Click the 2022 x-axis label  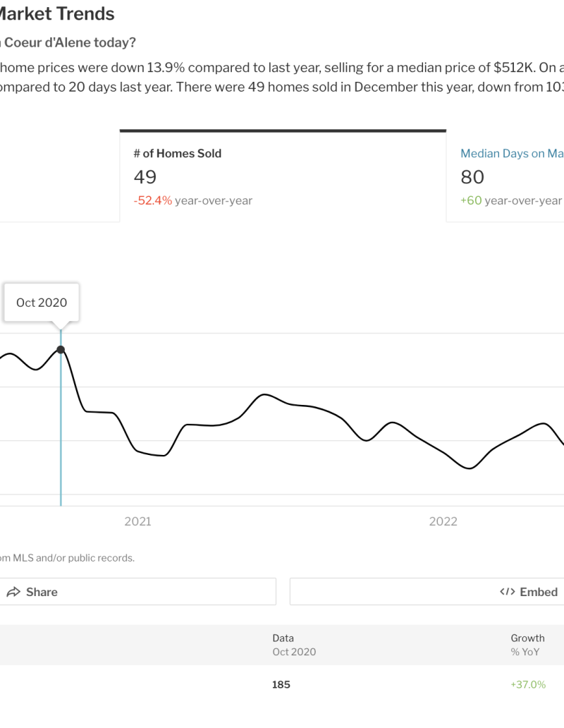click(x=443, y=521)
